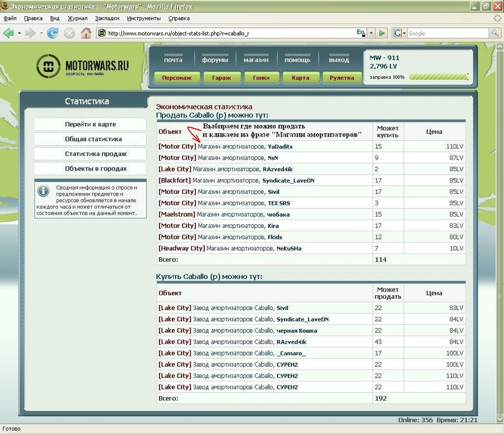Screen dimensions: 504x435
Task: Click the total 114 in the sell table
Action: point(380,259)
